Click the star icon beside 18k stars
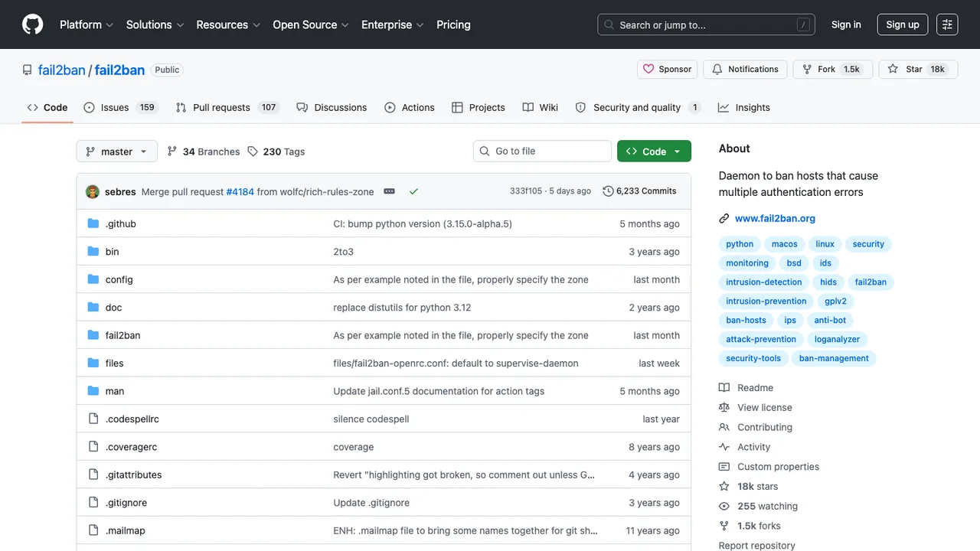 [x=724, y=487]
